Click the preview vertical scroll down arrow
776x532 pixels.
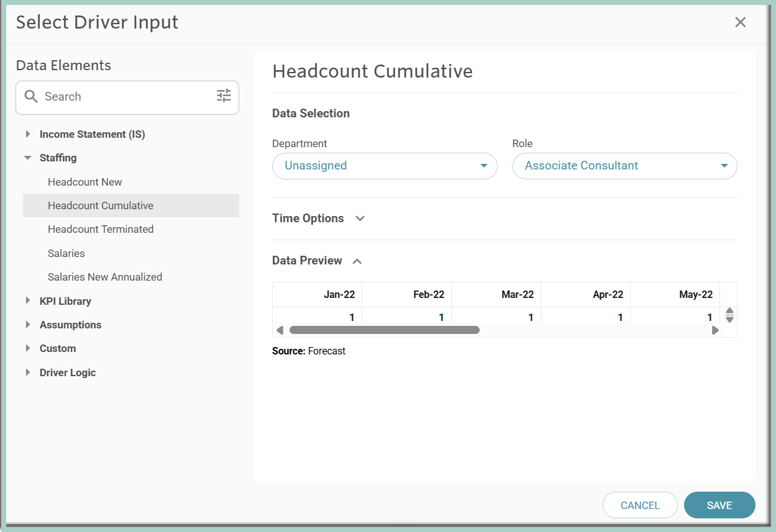tap(730, 319)
